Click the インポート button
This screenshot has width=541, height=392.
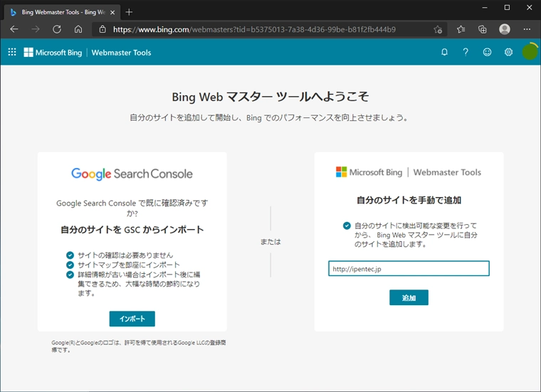(132, 319)
